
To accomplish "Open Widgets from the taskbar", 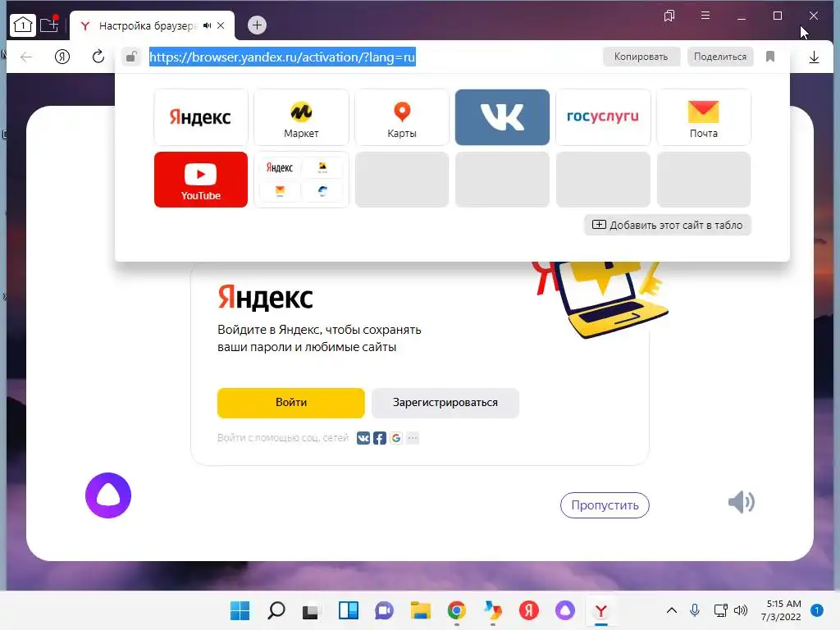I will click(348, 610).
